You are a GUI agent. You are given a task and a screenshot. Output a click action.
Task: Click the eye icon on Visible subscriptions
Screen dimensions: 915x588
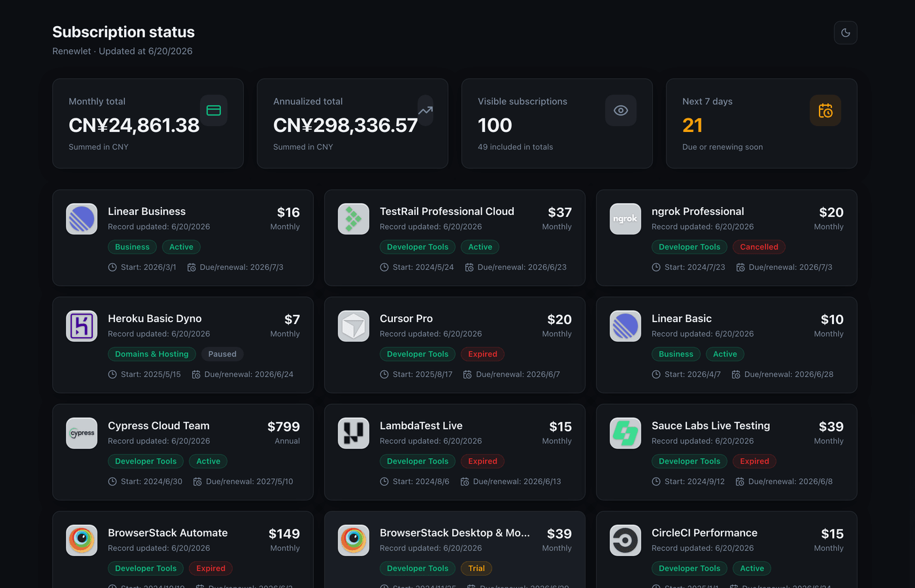pyautogui.click(x=621, y=110)
